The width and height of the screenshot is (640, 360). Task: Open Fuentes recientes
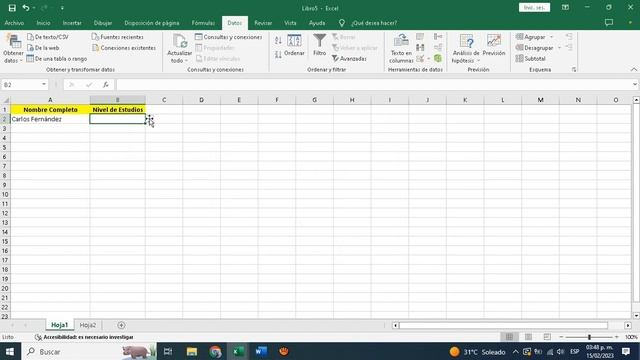tap(118, 37)
